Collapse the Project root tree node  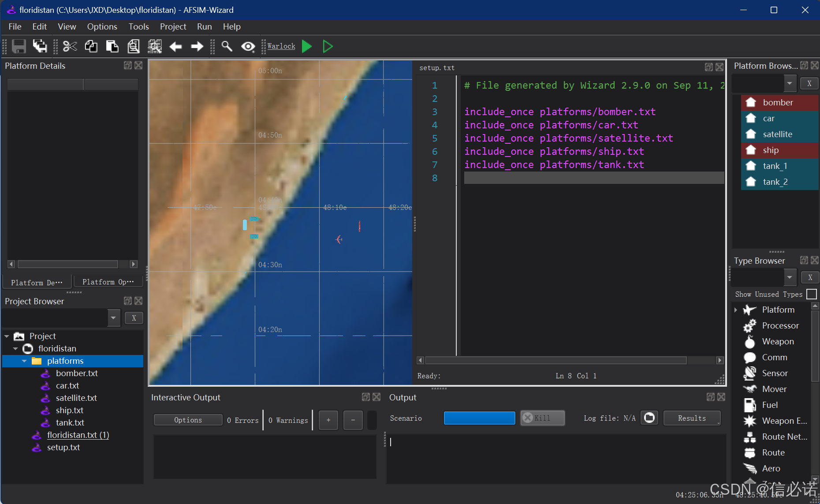tap(7, 336)
